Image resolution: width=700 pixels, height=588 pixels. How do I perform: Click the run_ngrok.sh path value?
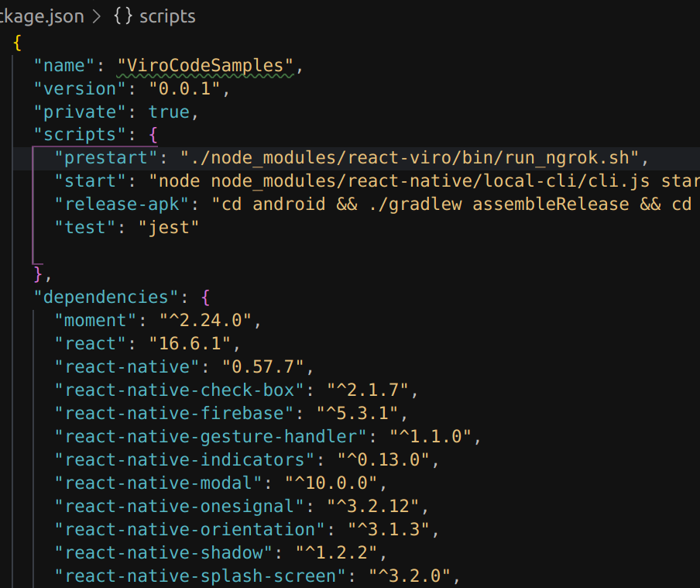(x=410, y=158)
